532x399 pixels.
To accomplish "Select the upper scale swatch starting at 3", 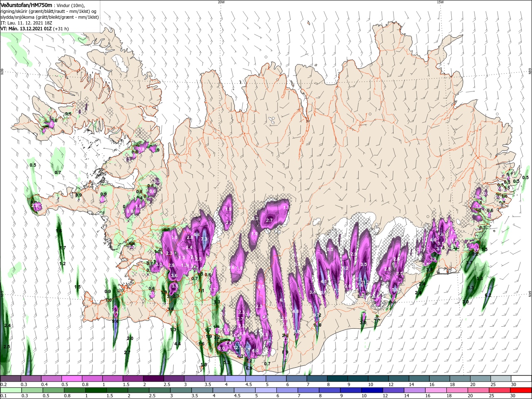I will 194,378.
